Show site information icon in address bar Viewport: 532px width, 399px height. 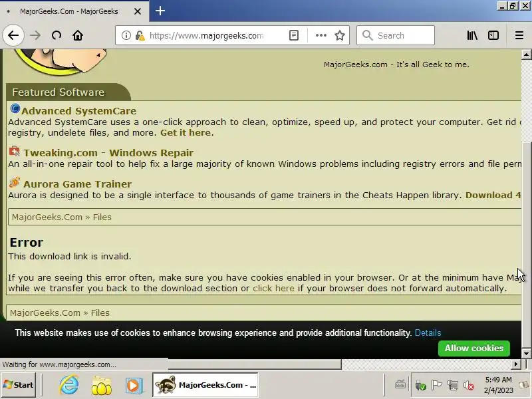click(x=126, y=35)
